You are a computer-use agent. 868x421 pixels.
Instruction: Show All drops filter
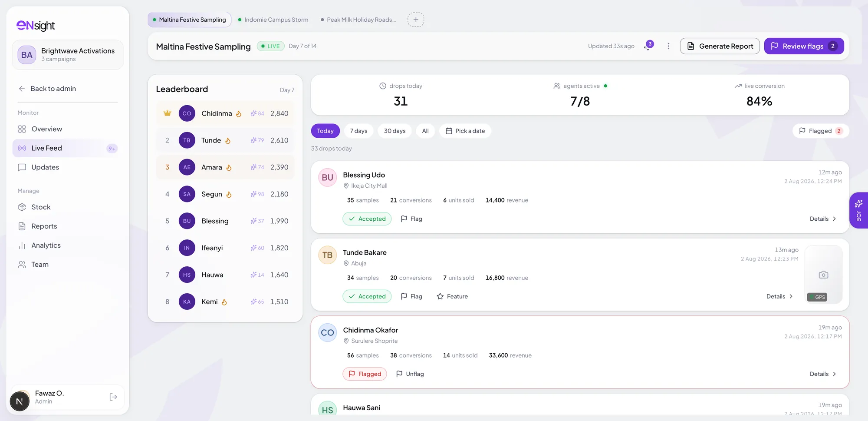click(x=425, y=131)
